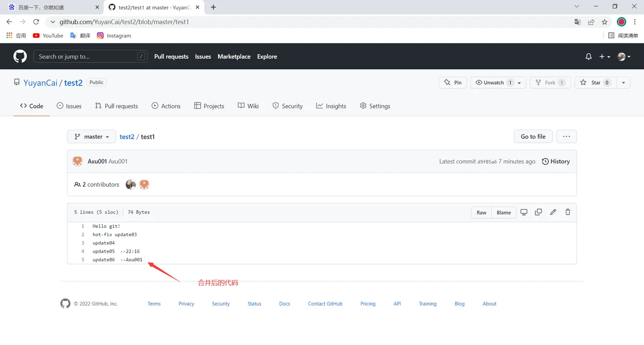The image size is (644, 345).
Task: Share this page icon in address bar
Action: coord(591,22)
